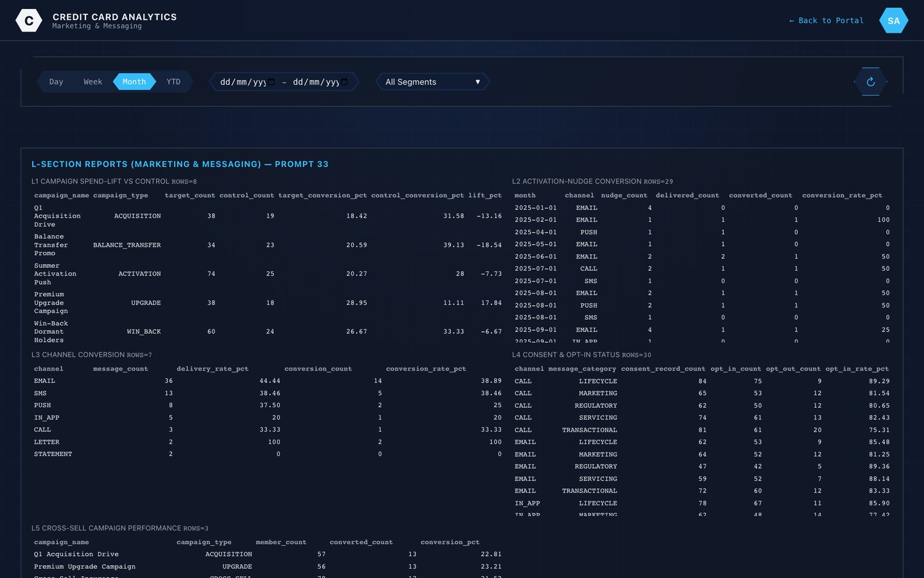Open the All Segments dropdown
Screen dimensions: 924x578
pos(433,82)
